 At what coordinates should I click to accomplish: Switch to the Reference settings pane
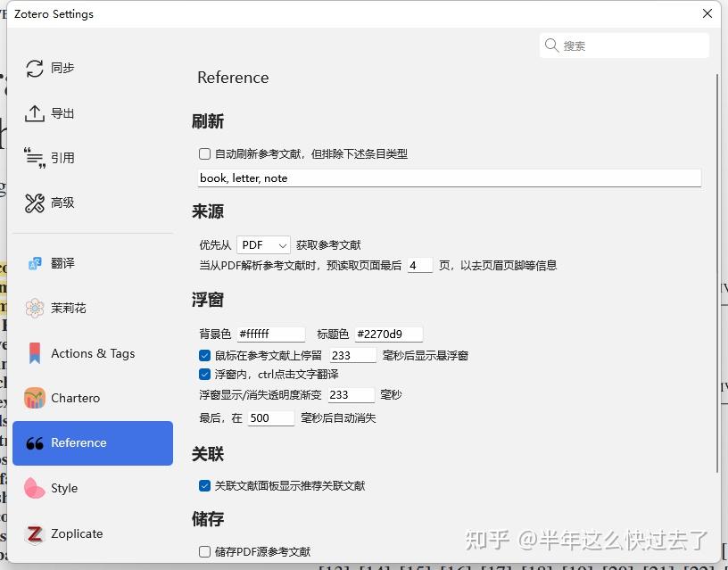click(93, 442)
